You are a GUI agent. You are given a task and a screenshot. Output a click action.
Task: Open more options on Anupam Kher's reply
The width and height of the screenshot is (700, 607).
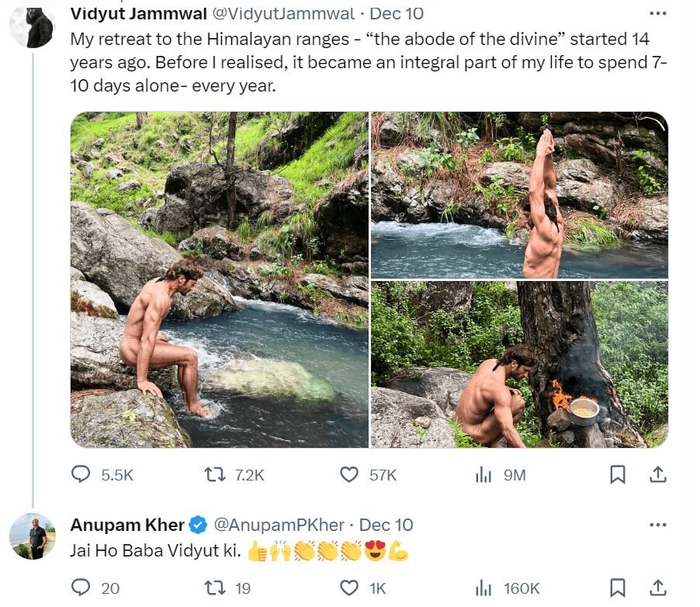pos(657,525)
